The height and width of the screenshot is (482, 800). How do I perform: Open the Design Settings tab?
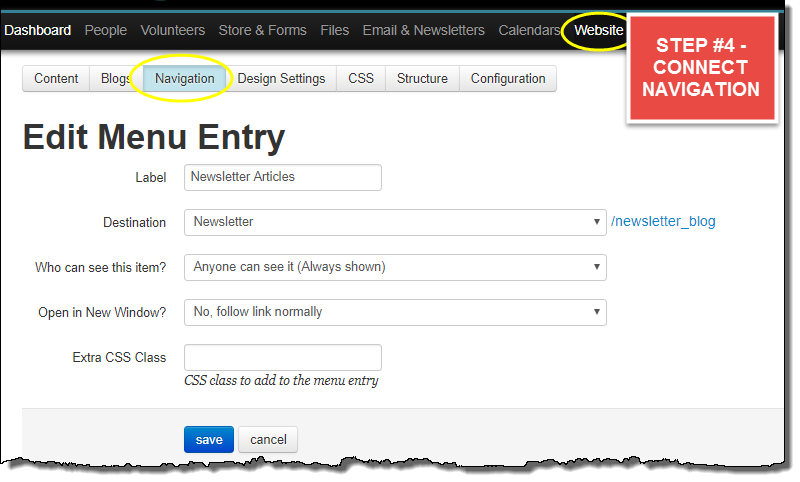tap(281, 79)
